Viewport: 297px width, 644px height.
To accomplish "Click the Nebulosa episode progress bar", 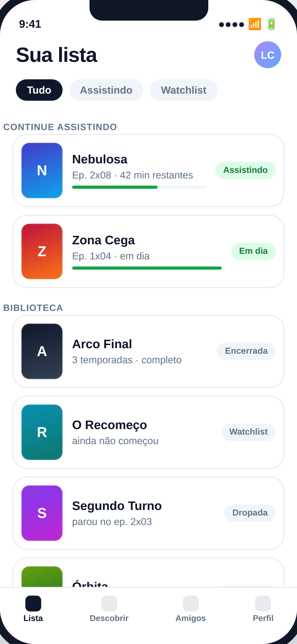I will [139, 187].
